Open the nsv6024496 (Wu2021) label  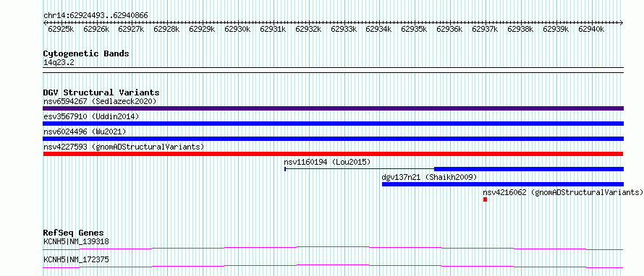[85, 131]
